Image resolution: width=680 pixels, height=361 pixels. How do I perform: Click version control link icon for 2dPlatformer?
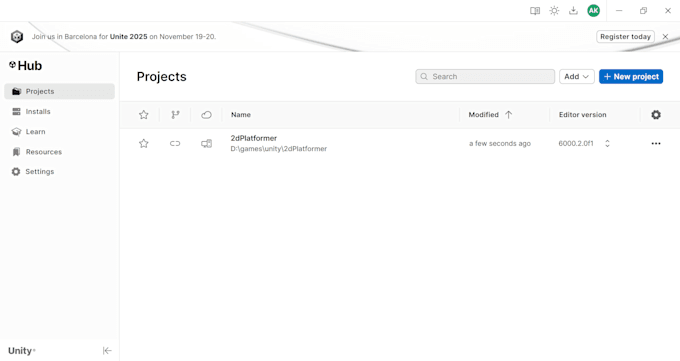tap(175, 143)
